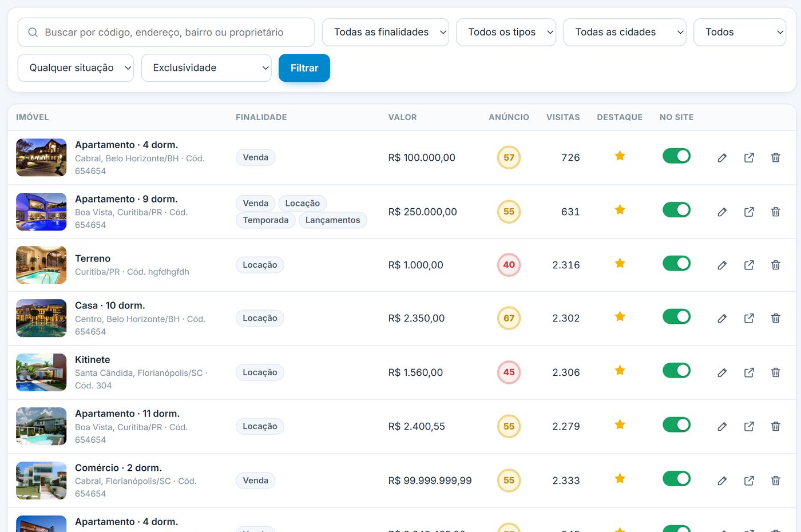
Task: Disable site visibility for Casa 10 dorm.
Action: click(x=676, y=316)
